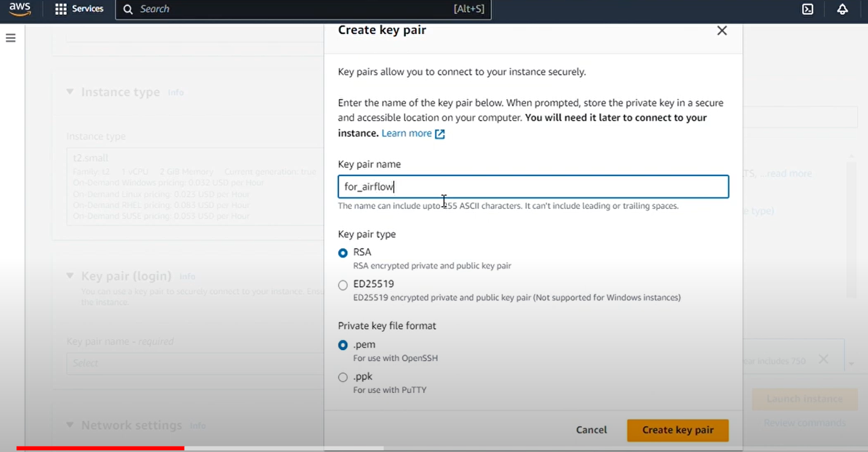Click the Key pair name text field

[x=532, y=187]
